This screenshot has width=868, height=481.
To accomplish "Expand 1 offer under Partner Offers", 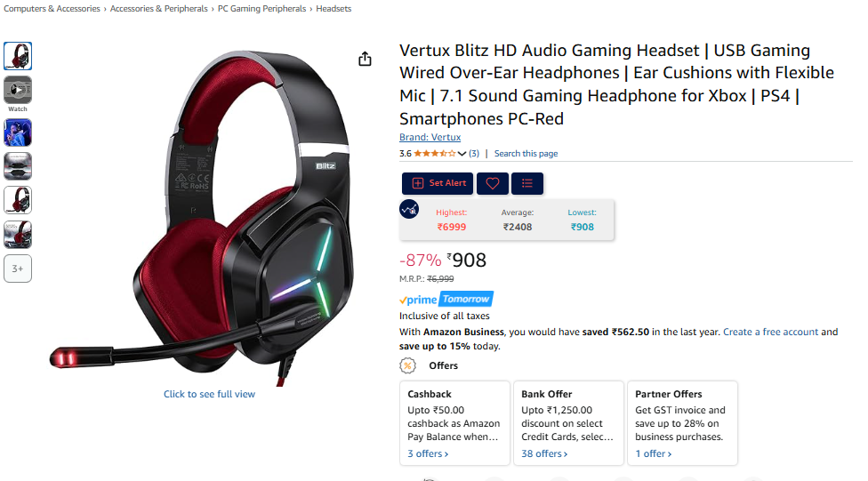I will [x=653, y=453].
